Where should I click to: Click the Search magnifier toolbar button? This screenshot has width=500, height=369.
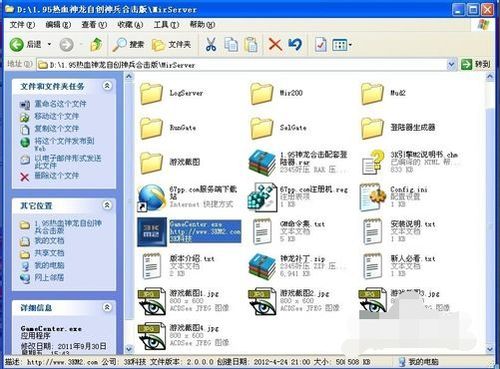(x=128, y=44)
